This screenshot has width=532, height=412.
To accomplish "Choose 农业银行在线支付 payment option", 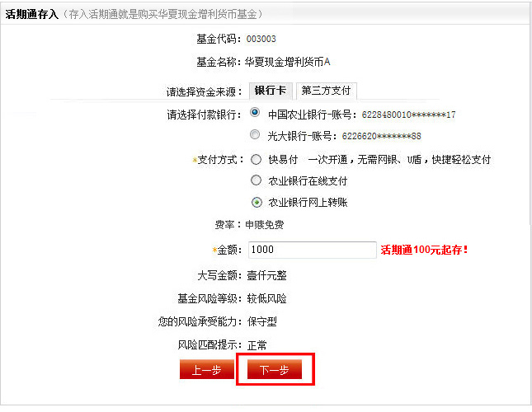I will point(257,180).
